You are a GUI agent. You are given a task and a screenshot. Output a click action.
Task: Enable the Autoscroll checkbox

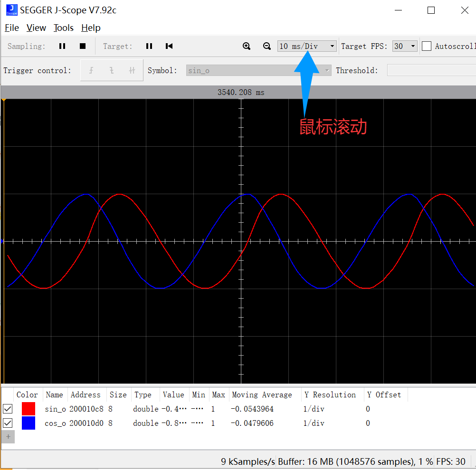(x=427, y=46)
